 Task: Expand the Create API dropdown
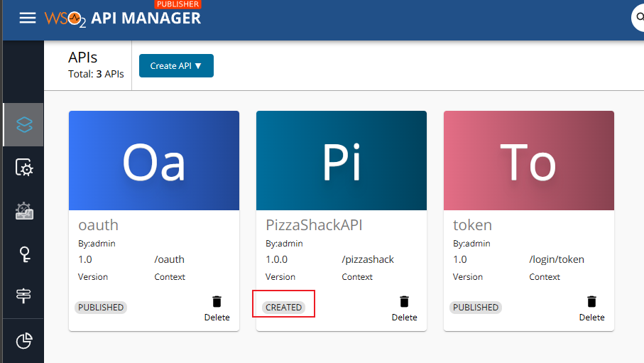[x=176, y=66]
